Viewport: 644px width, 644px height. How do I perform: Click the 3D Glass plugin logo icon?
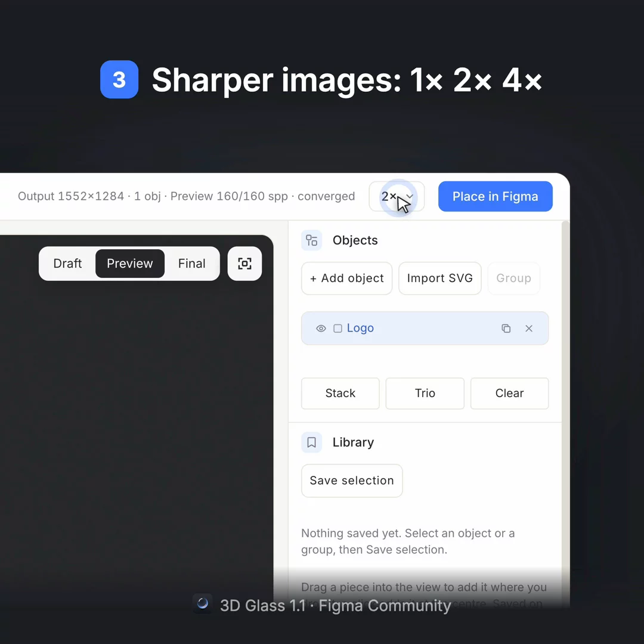pyautogui.click(x=203, y=603)
